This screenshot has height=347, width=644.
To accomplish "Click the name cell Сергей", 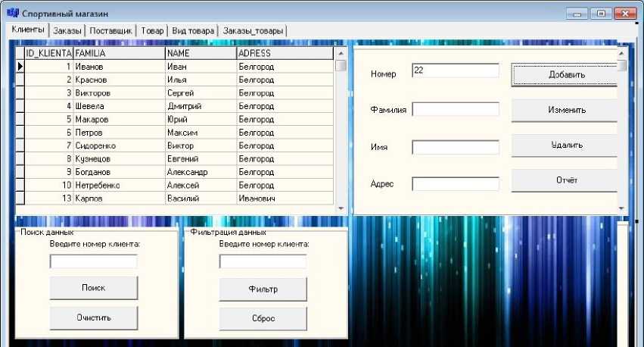I will (201, 93).
